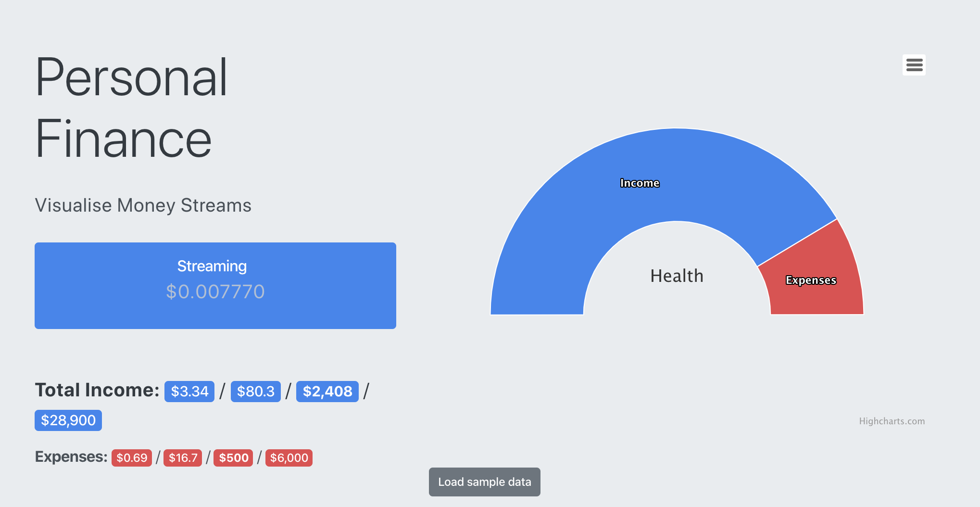The width and height of the screenshot is (980, 507).
Task: Click the $0.69 expense badge
Action: (132, 457)
